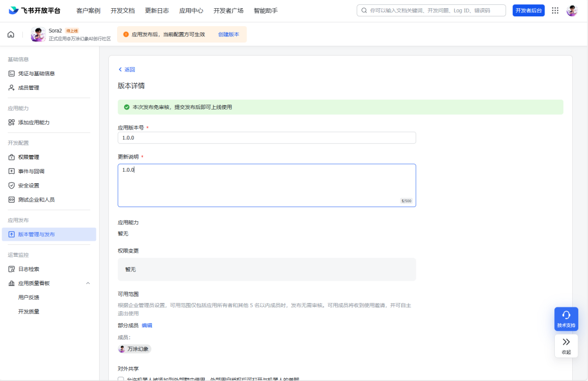This screenshot has width=588, height=381.
Task: Click the 收起 double-arrow button
Action: click(566, 345)
